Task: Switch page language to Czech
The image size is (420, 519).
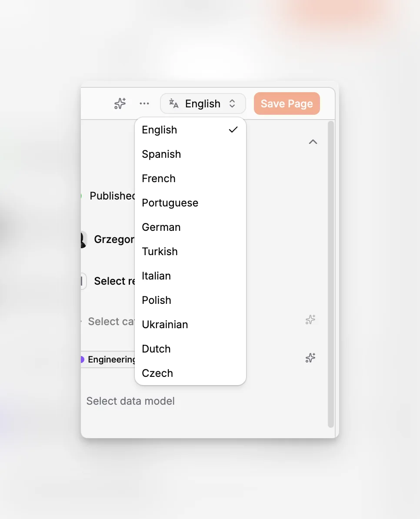Action: [190, 373]
